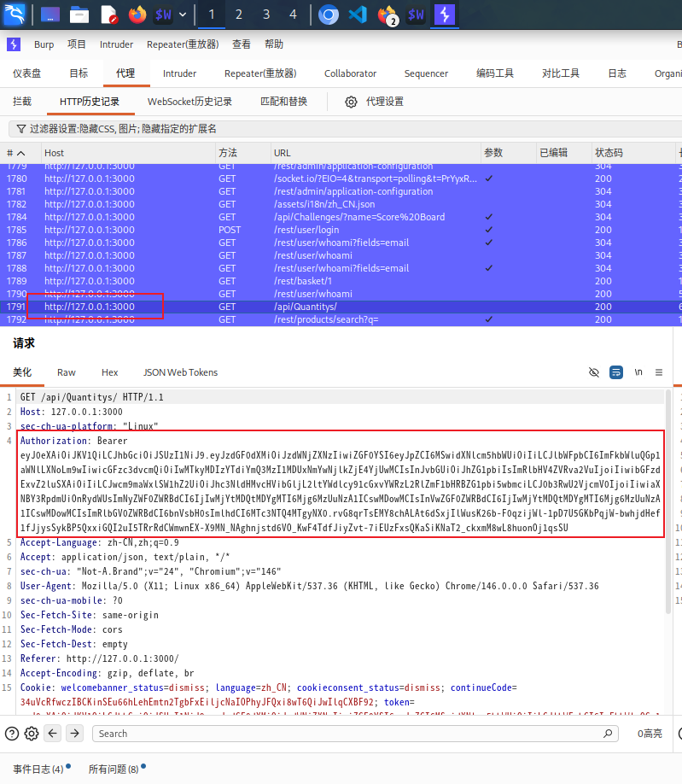Image resolution: width=682 pixels, height=784 pixels.
Task: Open the 帮助 menu
Action: point(274,44)
